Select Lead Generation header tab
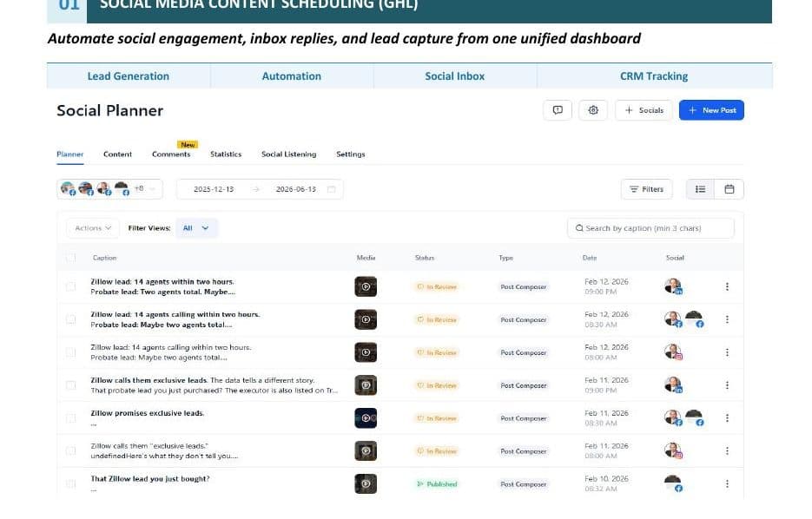 click(x=129, y=76)
